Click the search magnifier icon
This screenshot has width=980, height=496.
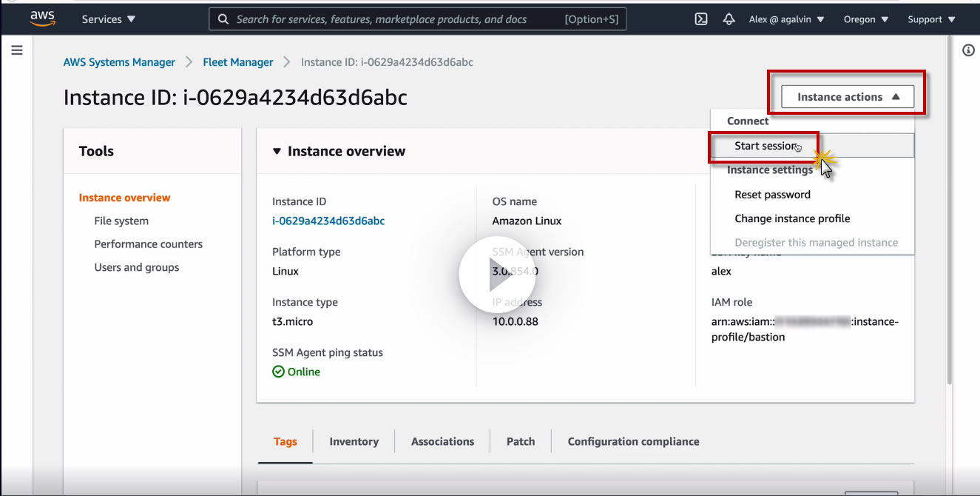click(x=223, y=19)
